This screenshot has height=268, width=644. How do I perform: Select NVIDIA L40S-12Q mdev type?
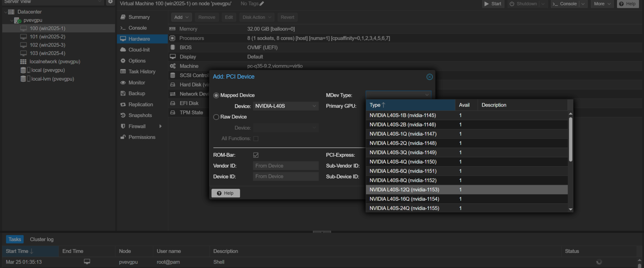coord(467,190)
